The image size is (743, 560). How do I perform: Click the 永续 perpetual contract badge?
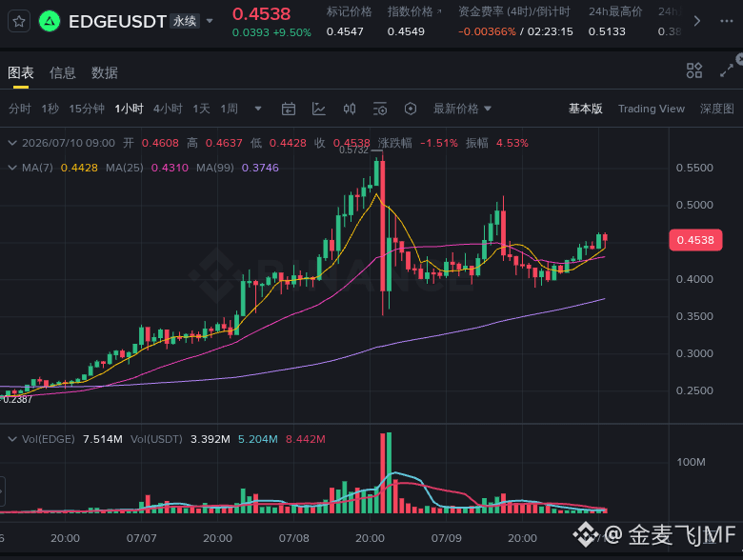point(186,21)
